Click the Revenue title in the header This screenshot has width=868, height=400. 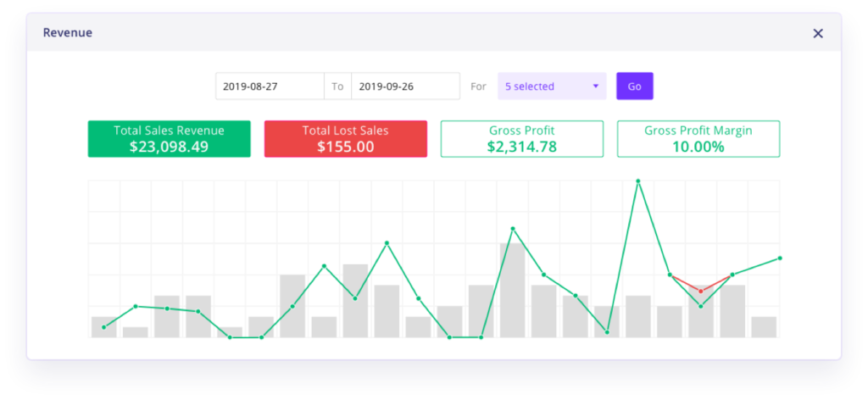click(x=67, y=33)
